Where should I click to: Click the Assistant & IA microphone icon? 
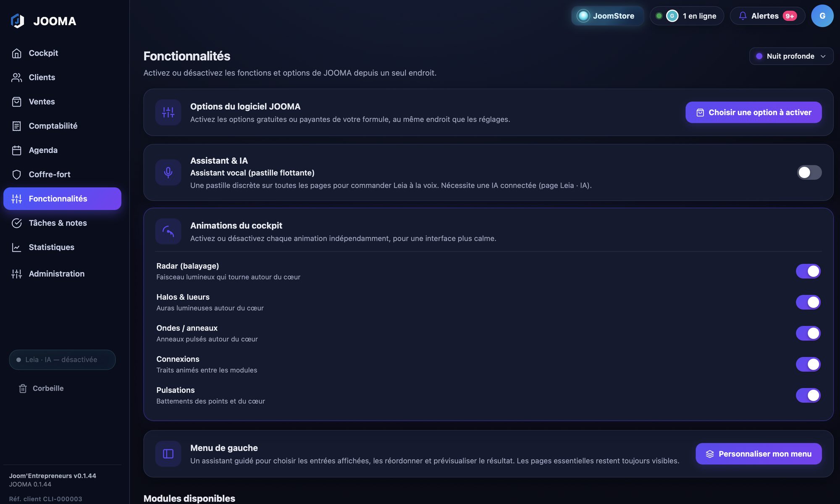coord(168,172)
